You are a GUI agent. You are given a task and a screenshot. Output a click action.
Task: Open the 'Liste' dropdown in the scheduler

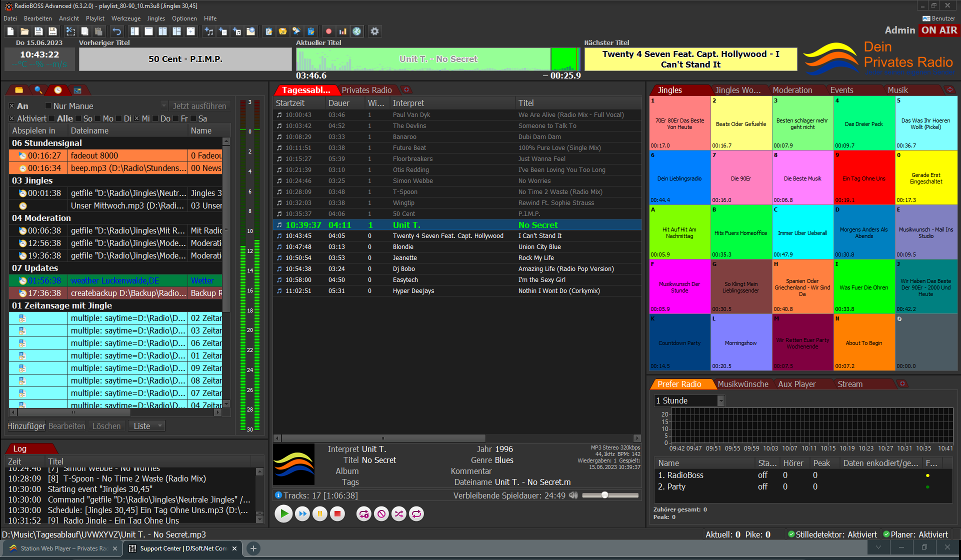pos(146,426)
